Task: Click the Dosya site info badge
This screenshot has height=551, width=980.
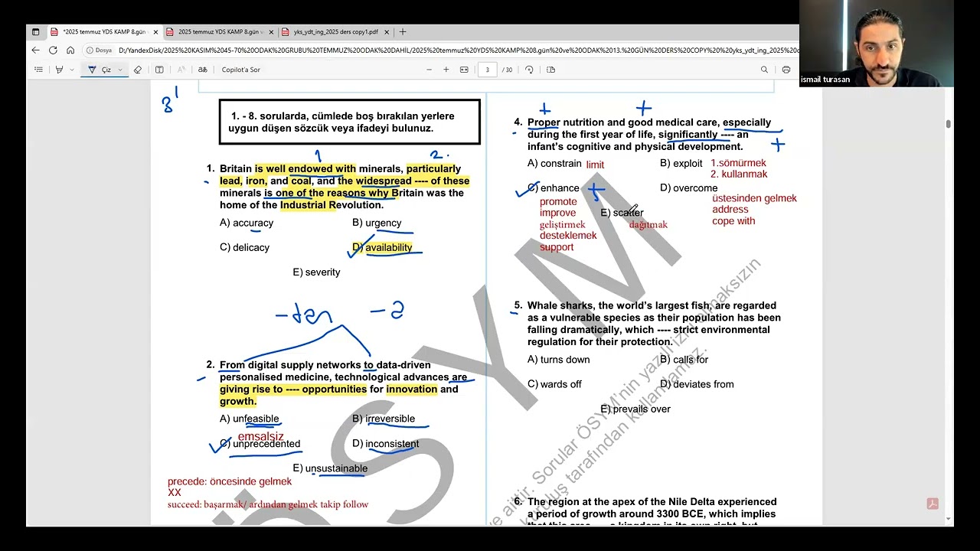Action: click(x=99, y=51)
